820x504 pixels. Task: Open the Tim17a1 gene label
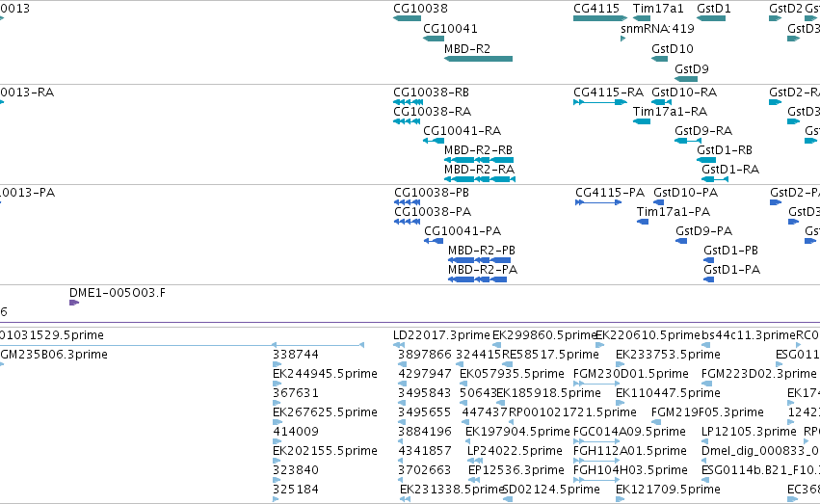point(658,9)
